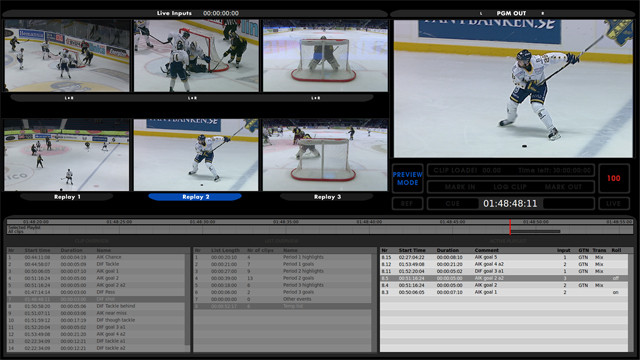This screenshot has height=360, width=640.
Task: Click LOG CLIP to save the clip
Action: [x=510, y=187]
